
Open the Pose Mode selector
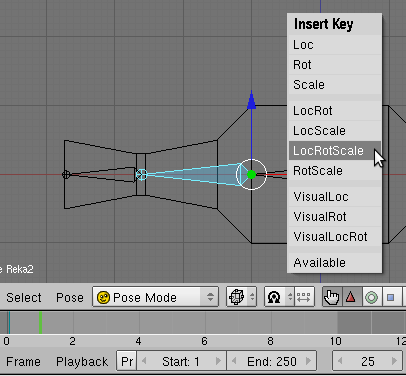click(x=155, y=297)
